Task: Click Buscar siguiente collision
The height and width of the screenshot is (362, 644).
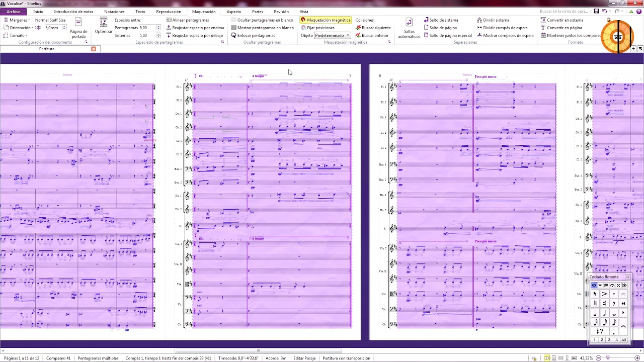Action: coord(373,28)
